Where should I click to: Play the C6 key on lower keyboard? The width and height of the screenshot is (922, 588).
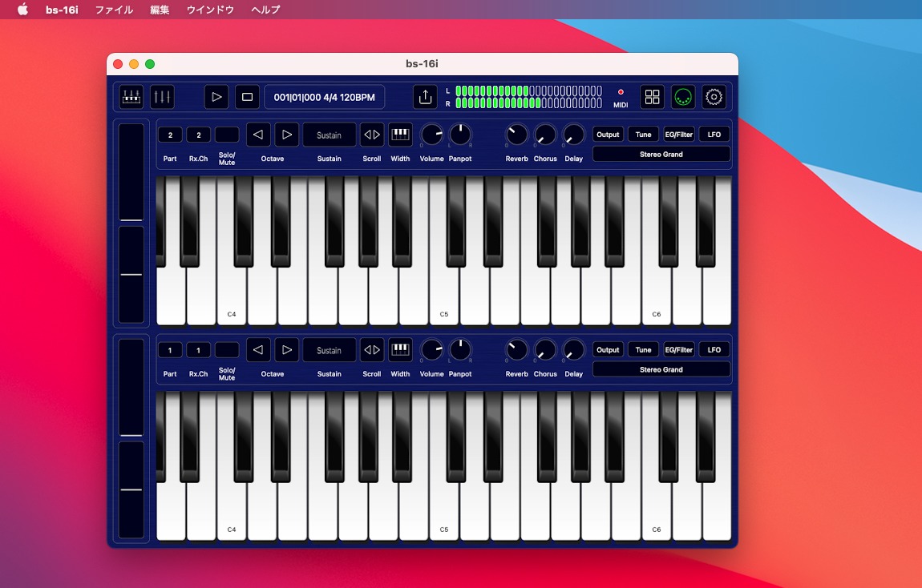(x=656, y=509)
